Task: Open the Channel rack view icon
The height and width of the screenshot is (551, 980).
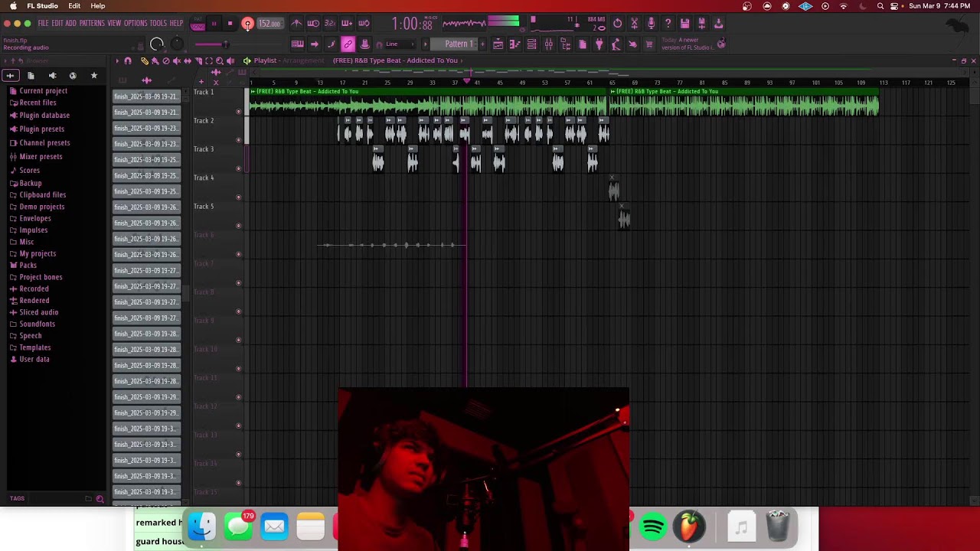Action: pyautogui.click(x=532, y=44)
